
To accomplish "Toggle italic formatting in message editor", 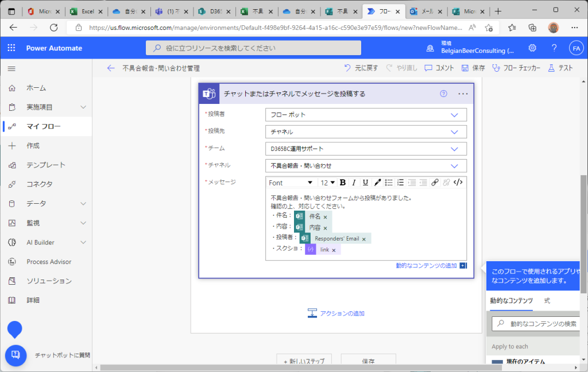I will pos(354,183).
